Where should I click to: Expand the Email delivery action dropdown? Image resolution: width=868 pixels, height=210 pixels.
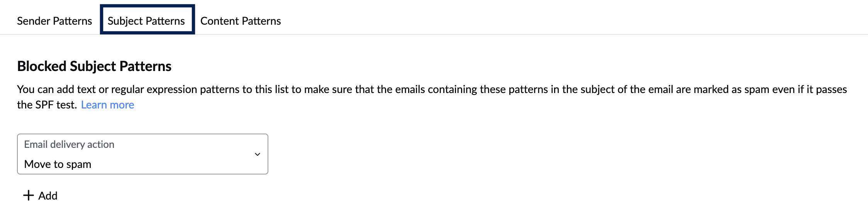point(142,154)
